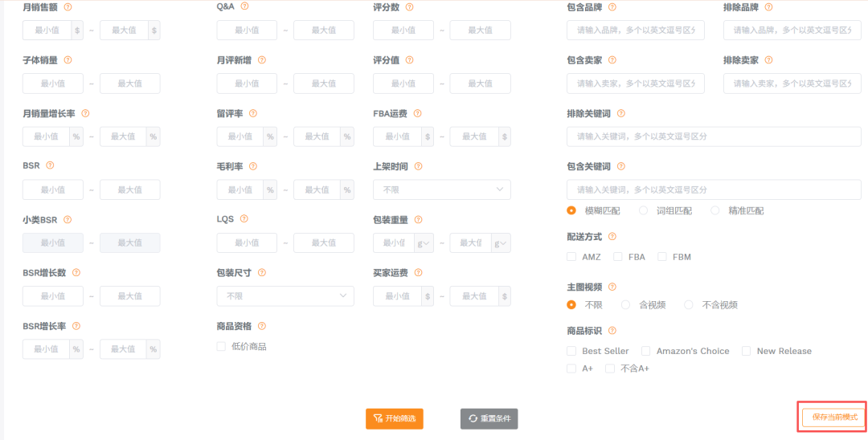Click help icon next to 子体销量
Screen dimensions: 868x440
click(x=68, y=59)
